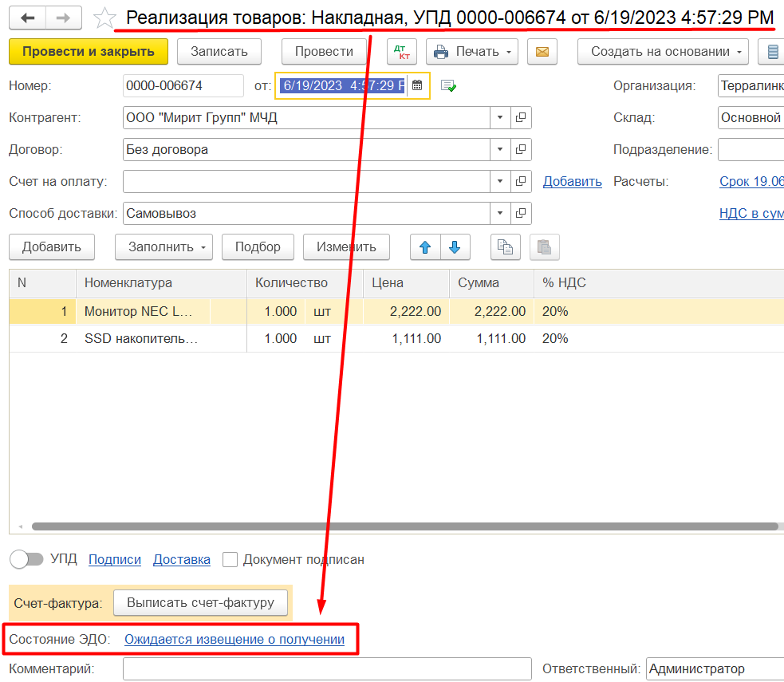Sort by Номенклатура column header
784x682 pixels.
point(161,283)
